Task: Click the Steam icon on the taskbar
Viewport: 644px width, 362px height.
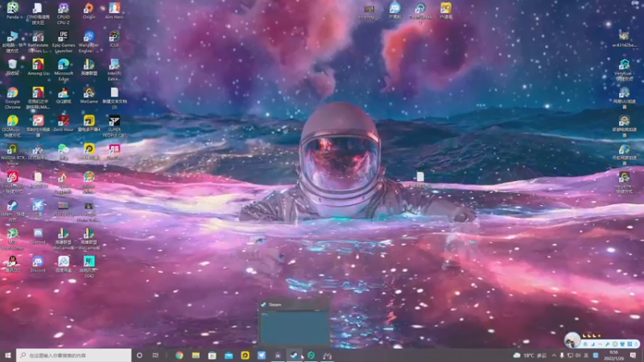Action: [x=294, y=356]
